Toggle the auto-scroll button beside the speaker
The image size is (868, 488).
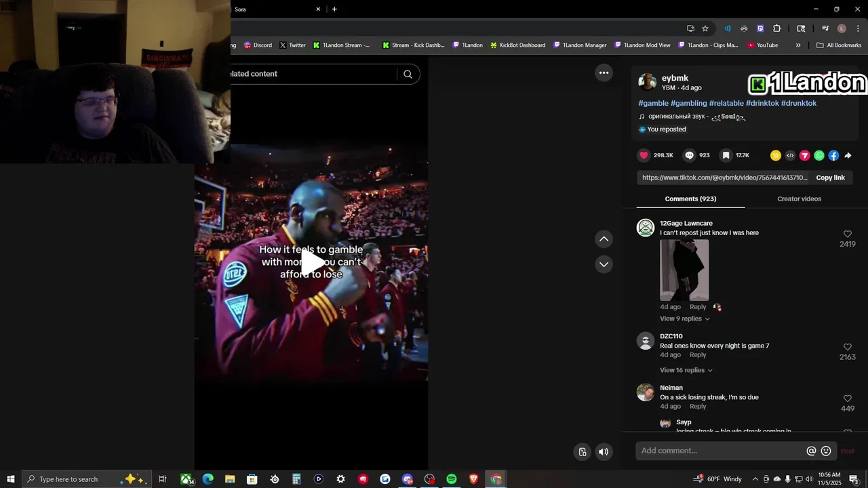583,452
